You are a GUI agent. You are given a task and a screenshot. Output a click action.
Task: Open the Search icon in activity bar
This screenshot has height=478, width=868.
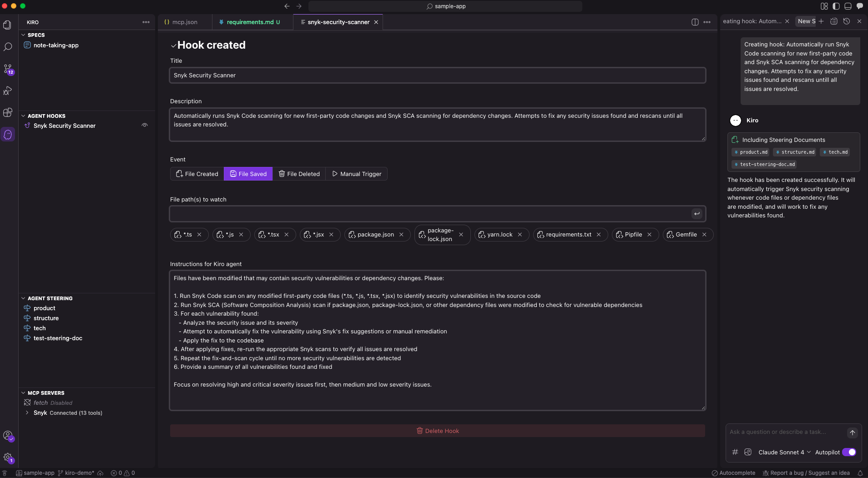pyautogui.click(x=8, y=47)
